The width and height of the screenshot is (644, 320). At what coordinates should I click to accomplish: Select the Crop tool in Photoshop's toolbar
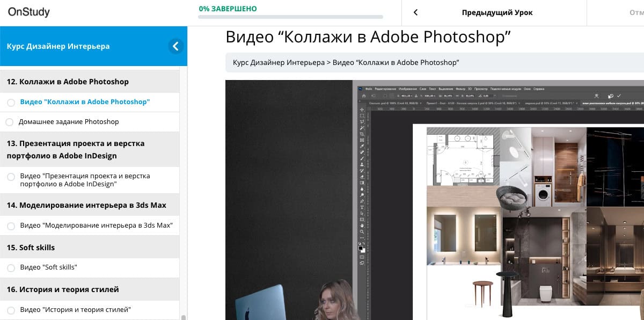362,133
